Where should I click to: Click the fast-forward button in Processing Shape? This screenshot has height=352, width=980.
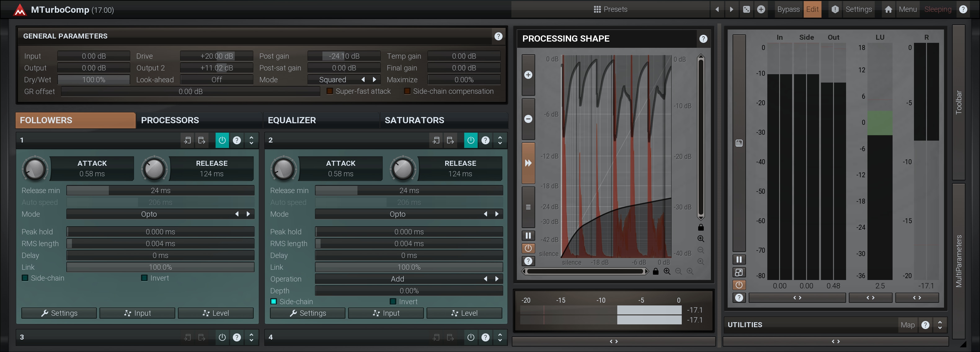(528, 163)
